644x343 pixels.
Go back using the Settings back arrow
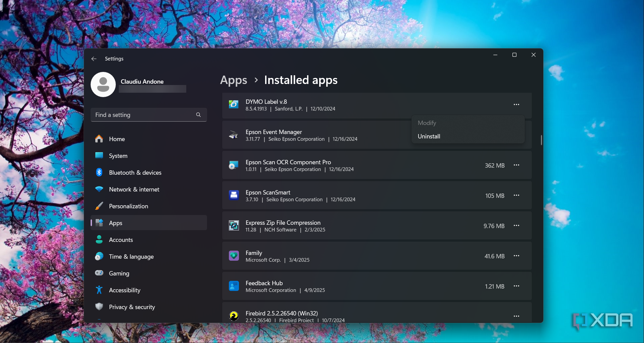tap(94, 59)
